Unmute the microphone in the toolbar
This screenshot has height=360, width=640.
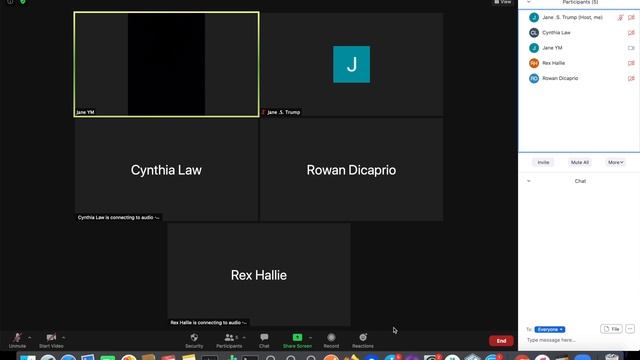(17, 340)
